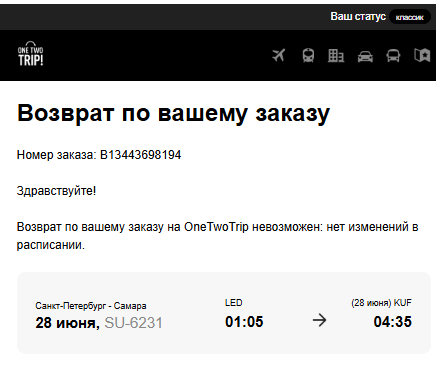Click arrival time 04:35
436x369 pixels.
(x=393, y=322)
